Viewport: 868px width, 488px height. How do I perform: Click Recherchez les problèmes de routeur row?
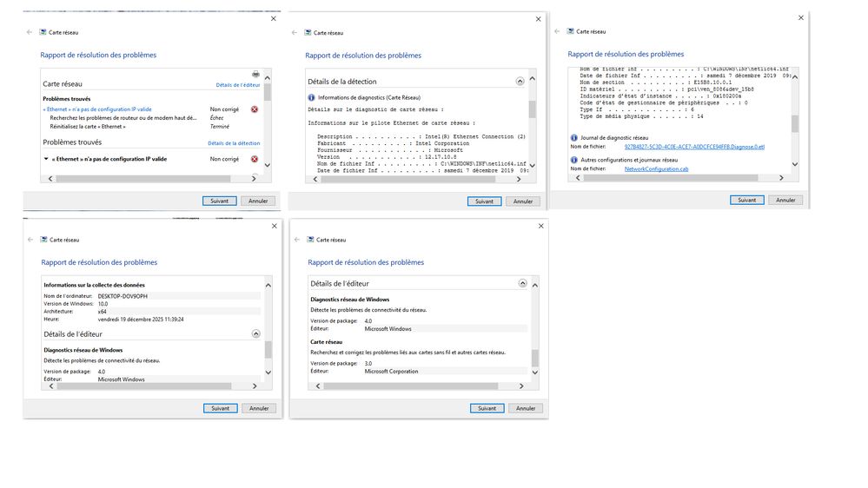(x=123, y=118)
